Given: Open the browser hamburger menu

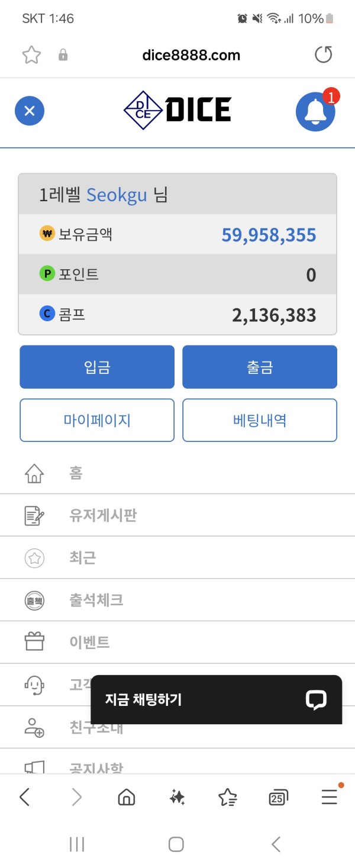Looking at the screenshot, I should coord(330,797).
